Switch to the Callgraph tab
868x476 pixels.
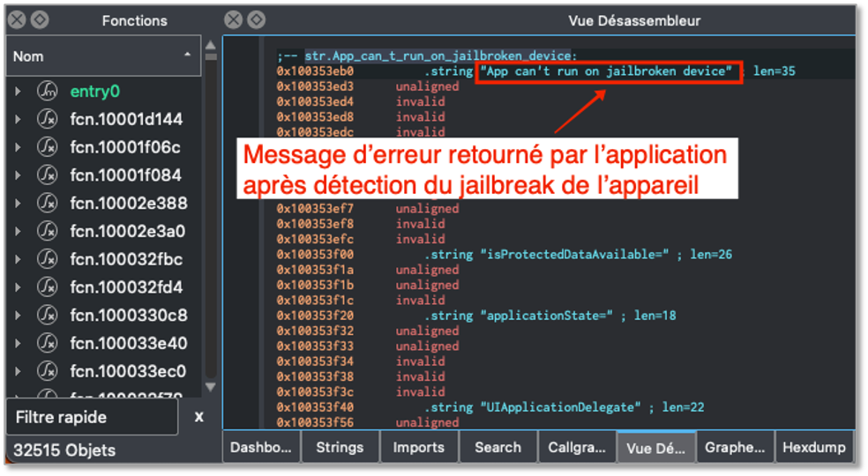tap(577, 447)
